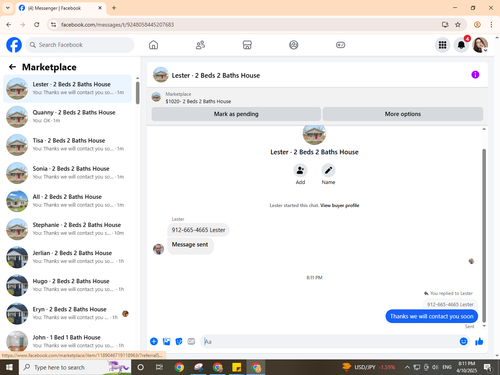Click the browser address bar URL
This screenshot has width=500, height=375.
pos(117,25)
